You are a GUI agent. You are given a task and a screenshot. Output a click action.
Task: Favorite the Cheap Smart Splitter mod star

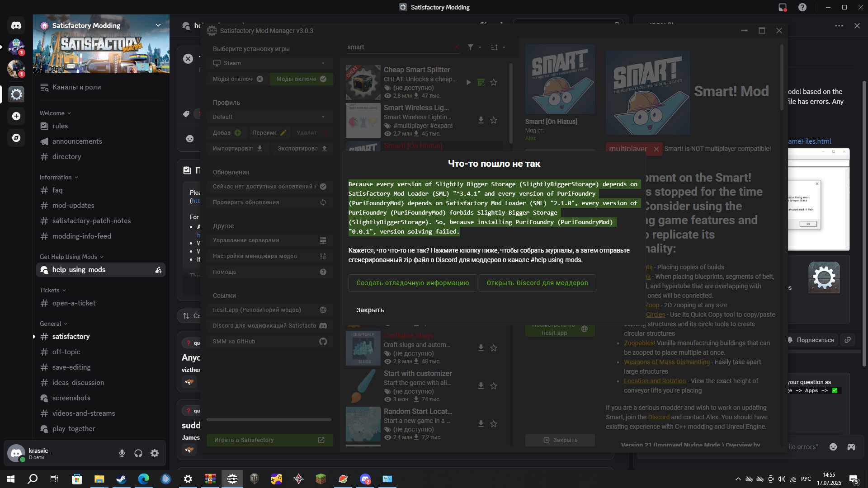(494, 82)
